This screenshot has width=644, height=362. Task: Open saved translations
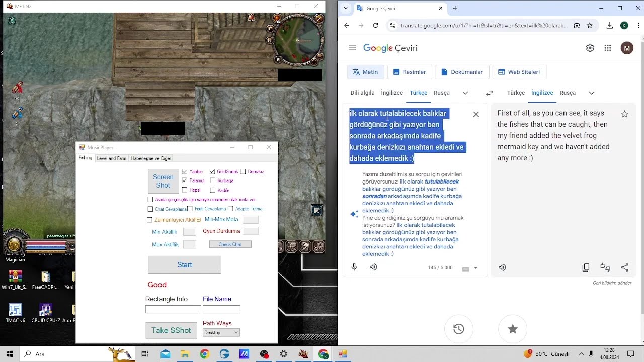513,329
